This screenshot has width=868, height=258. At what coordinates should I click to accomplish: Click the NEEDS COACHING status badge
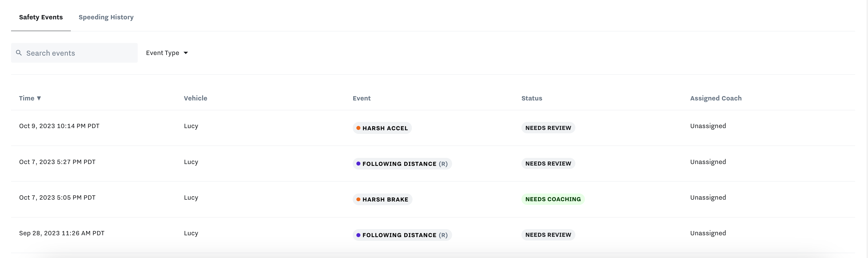[553, 199]
